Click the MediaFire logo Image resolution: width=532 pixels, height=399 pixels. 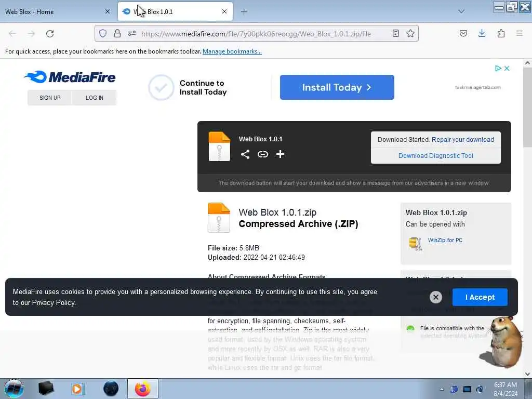[70, 77]
